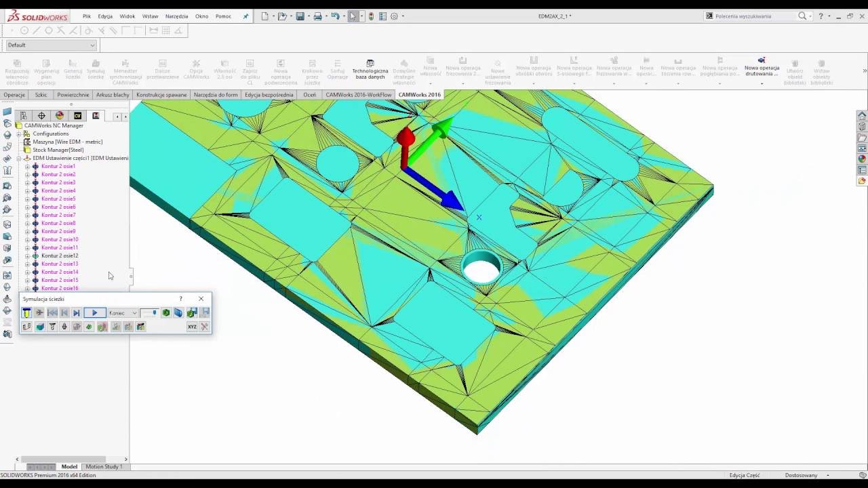Open the Plik menu

pos(87,16)
